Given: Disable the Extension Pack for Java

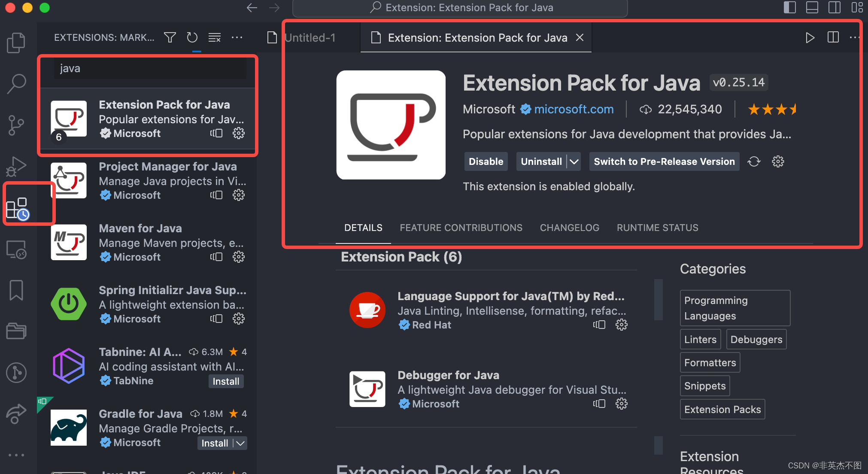Looking at the screenshot, I should coord(486,161).
